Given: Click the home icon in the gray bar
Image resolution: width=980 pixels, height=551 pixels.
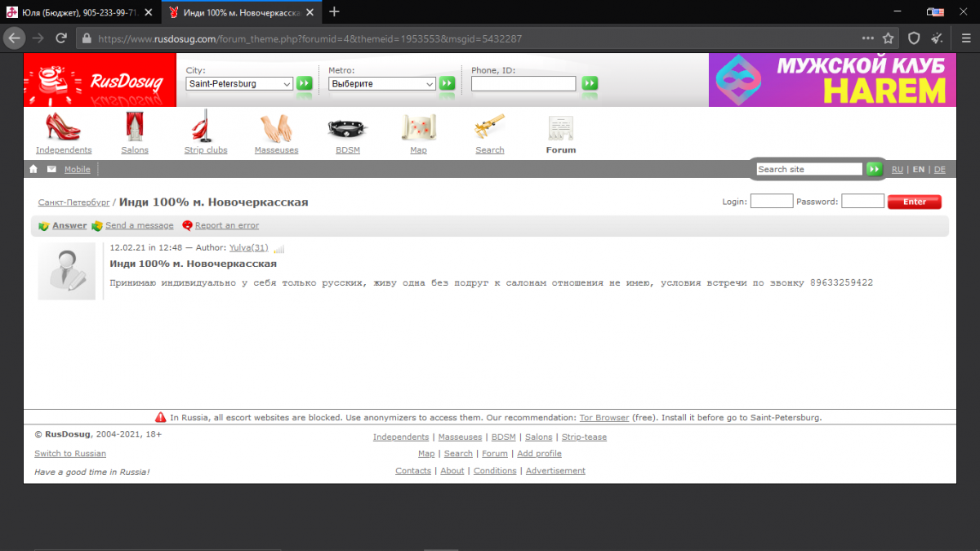Looking at the screenshot, I should [33, 169].
